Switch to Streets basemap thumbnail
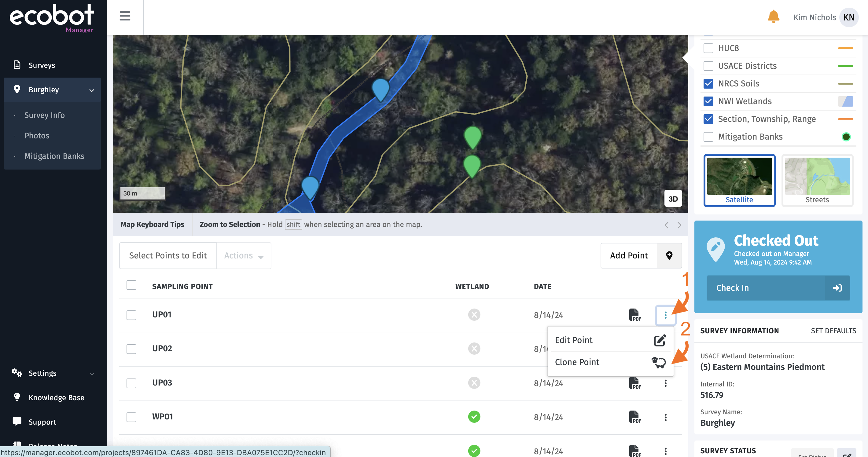Viewport: 868px width, 457px height. [x=817, y=180]
